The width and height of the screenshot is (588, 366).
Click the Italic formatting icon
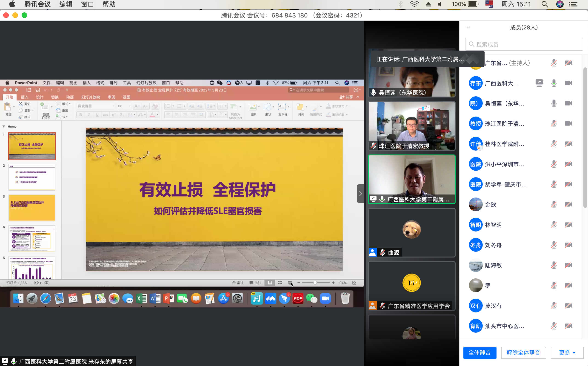[88, 114]
